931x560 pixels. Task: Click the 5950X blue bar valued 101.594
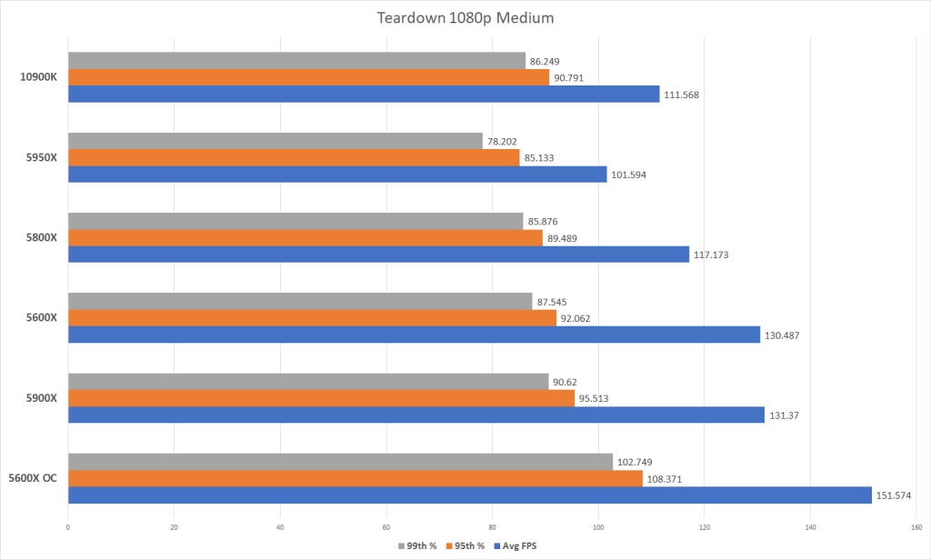(337, 174)
